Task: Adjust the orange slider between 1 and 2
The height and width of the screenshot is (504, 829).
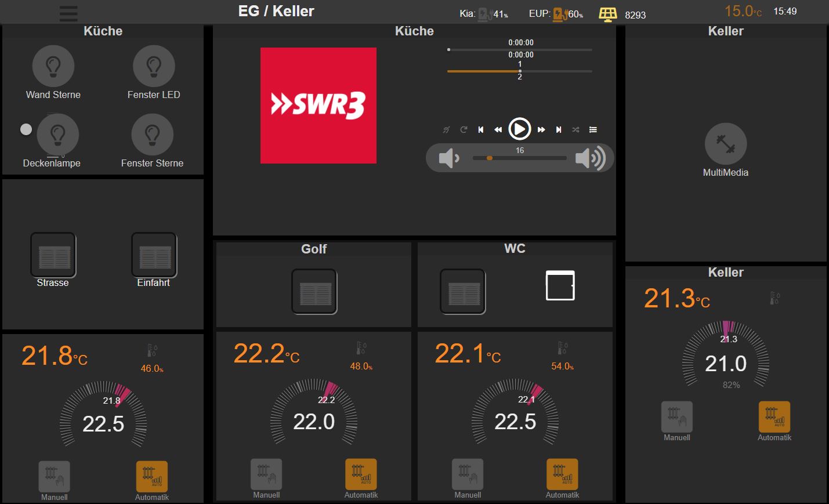Action: [520, 71]
